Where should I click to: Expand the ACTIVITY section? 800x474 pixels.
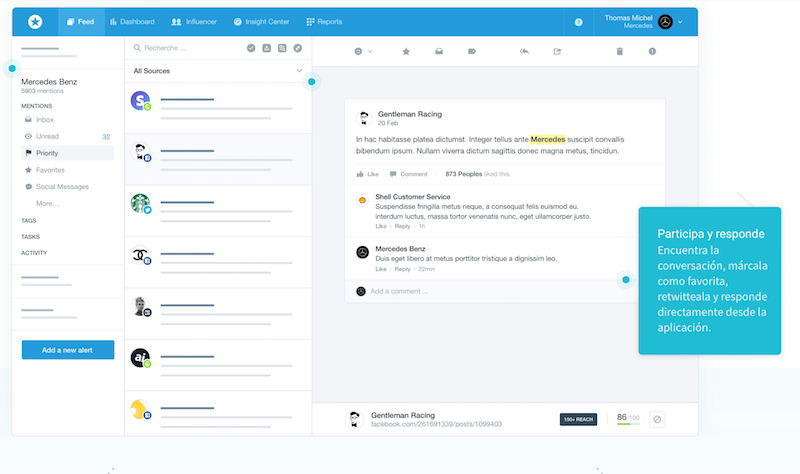(x=34, y=253)
